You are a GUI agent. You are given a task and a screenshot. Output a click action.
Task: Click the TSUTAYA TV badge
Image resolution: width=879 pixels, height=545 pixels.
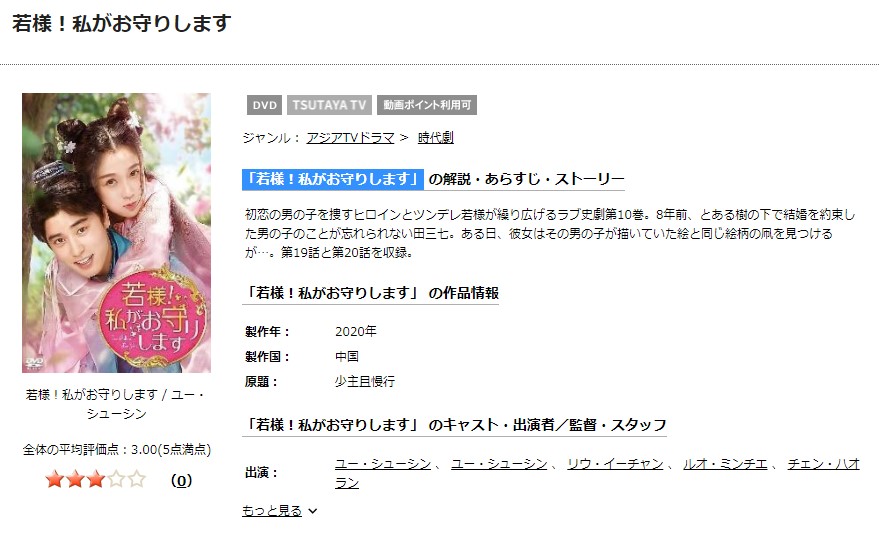tap(329, 105)
